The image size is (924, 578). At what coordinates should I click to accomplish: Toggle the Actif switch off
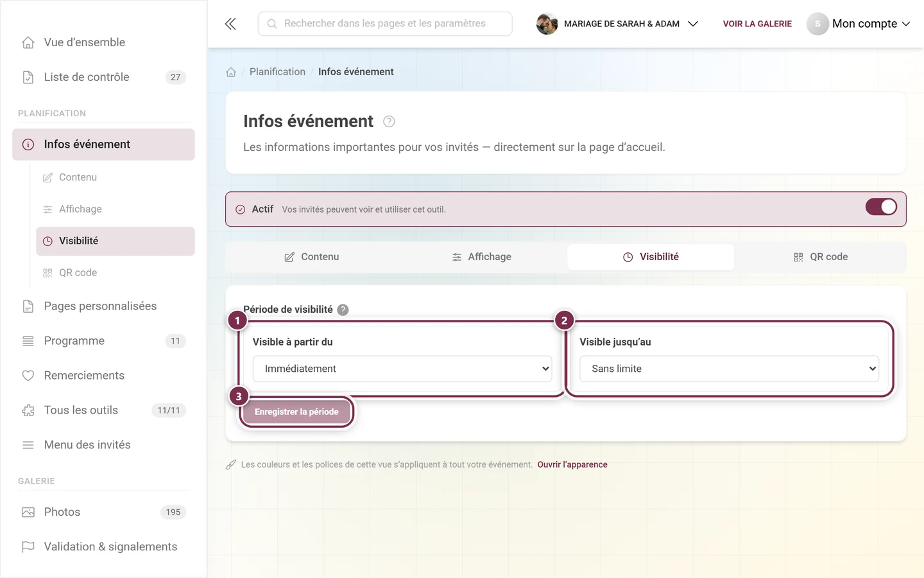coord(881,207)
